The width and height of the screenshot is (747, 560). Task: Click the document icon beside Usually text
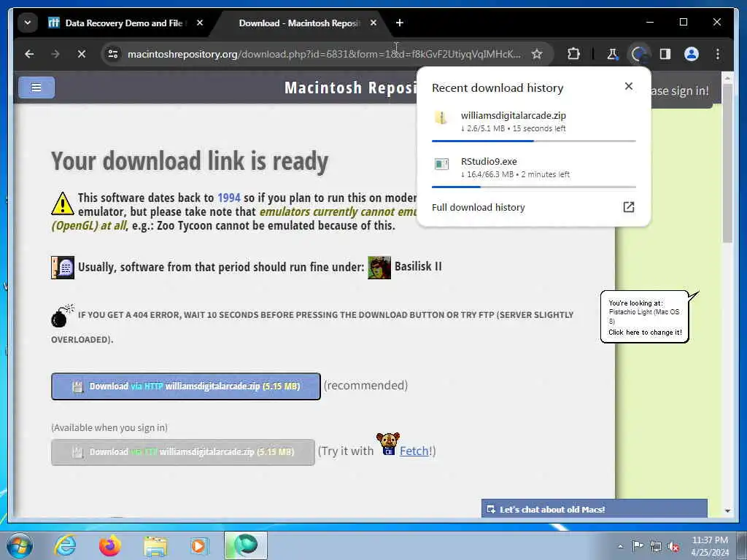[63, 267]
